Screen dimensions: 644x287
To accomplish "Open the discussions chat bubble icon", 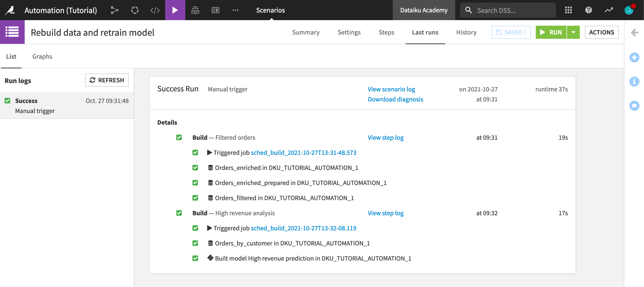I will pos(634,105).
